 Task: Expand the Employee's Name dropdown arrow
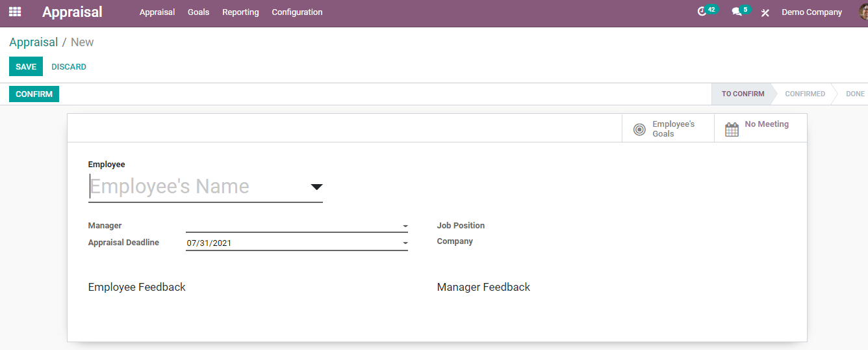316,187
